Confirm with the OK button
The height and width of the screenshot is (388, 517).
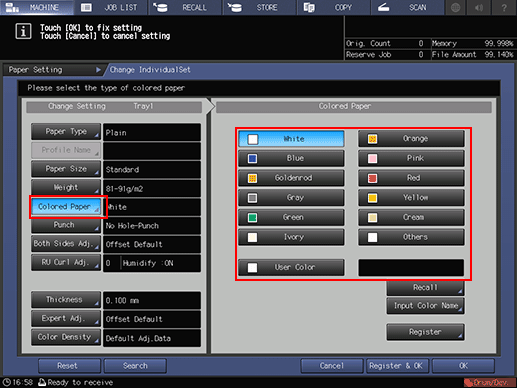click(463, 366)
